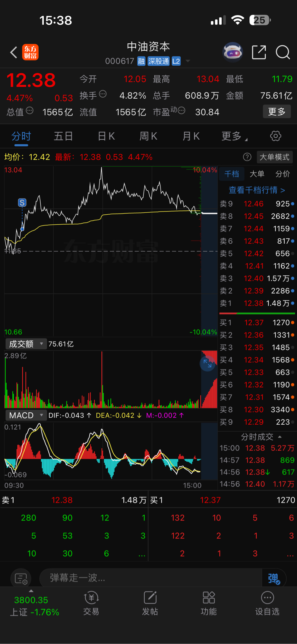Tap the current price 12.38
The height and width of the screenshot is (644, 297).
pyautogui.click(x=31, y=80)
